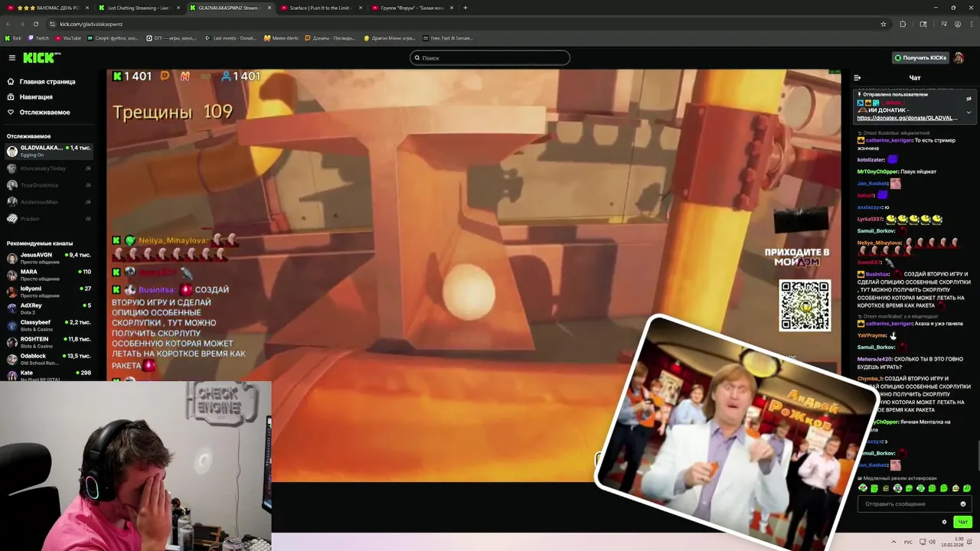
Task: Open AndersonMan followed channel
Action: coord(47,202)
